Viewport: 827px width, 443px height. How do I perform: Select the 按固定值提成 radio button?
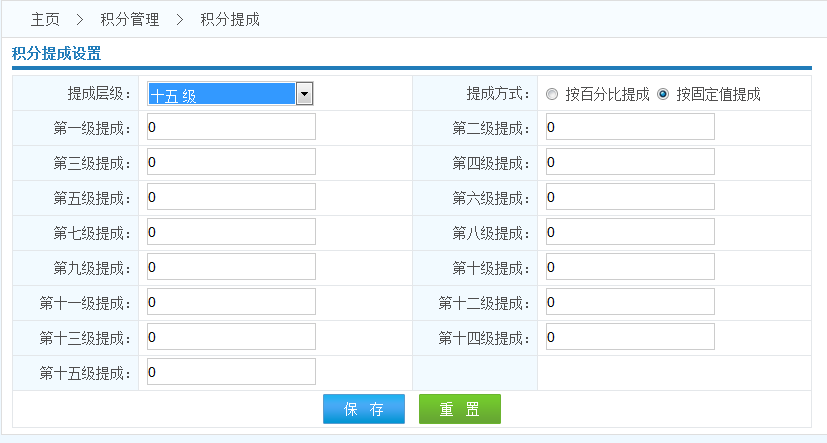click(x=663, y=95)
